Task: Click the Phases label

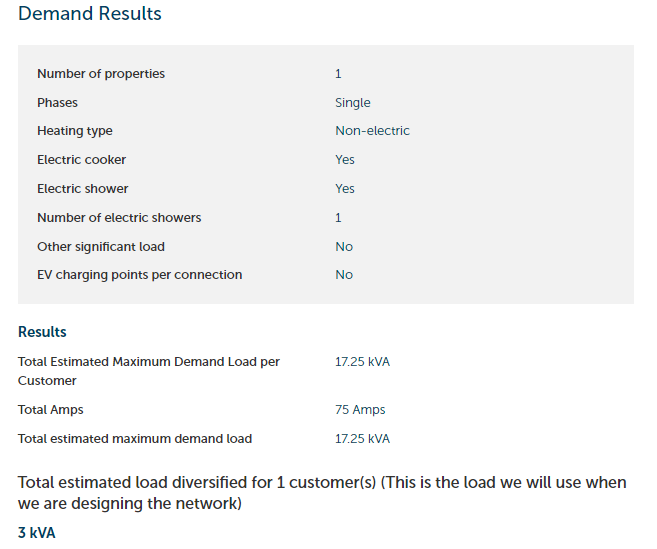Action: pos(57,103)
